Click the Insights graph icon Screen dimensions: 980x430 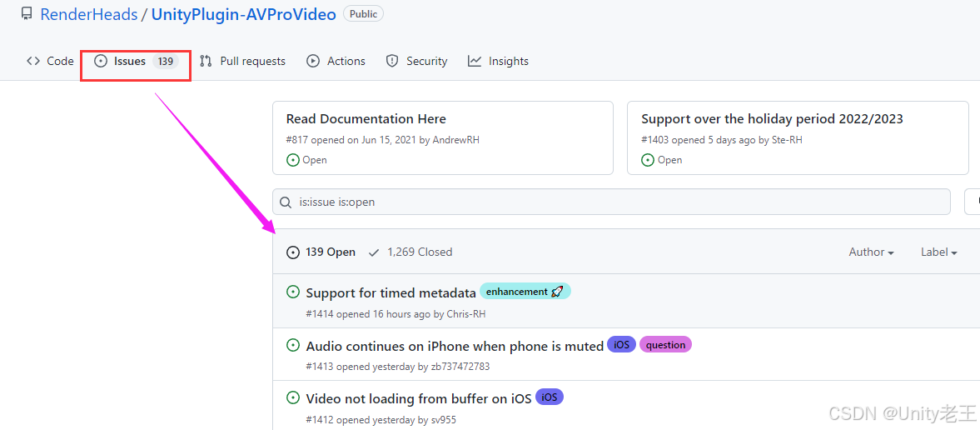pyautogui.click(x=475, y=62)
